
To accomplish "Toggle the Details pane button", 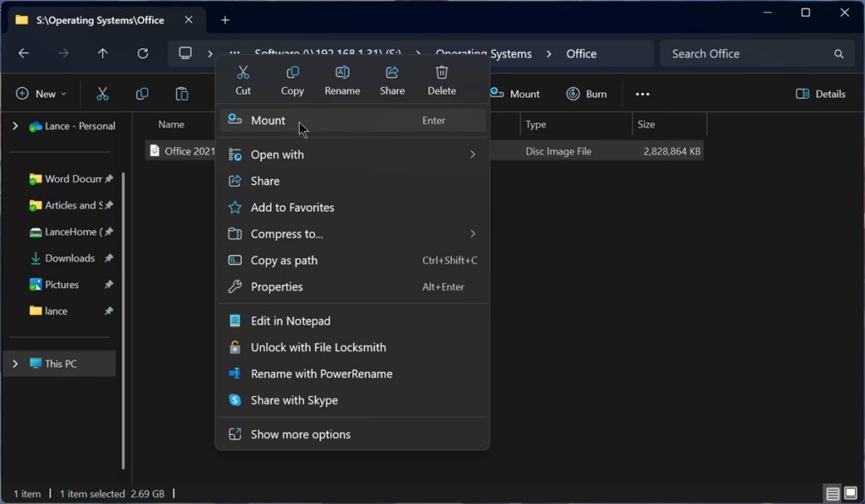I will (820, 94).
